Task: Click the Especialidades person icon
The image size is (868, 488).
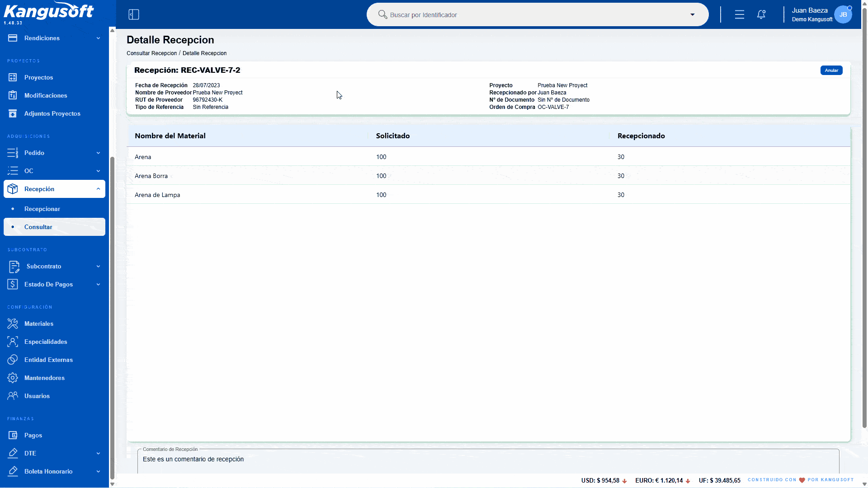Action: pyautogui.click(x=13, y=342)
